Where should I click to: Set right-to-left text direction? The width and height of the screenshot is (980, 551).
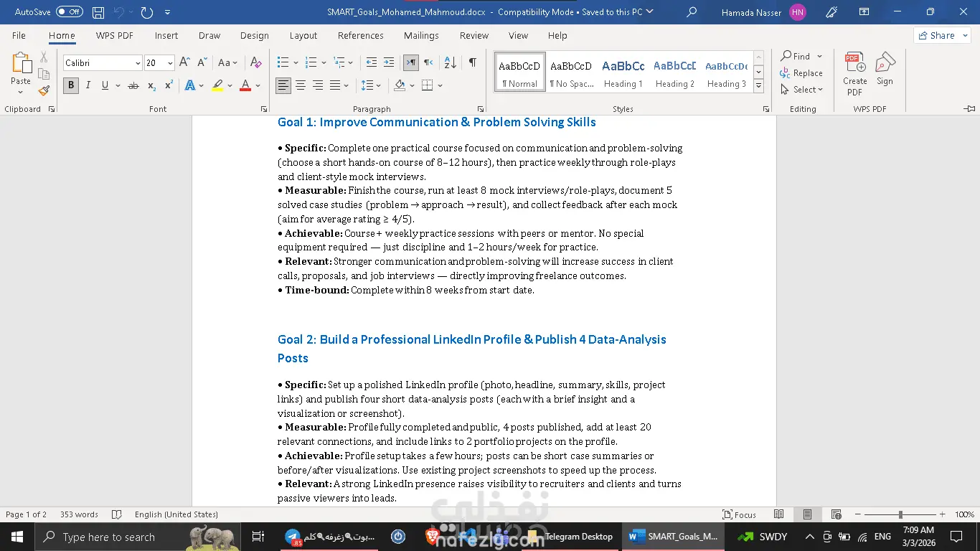[428, 63]
